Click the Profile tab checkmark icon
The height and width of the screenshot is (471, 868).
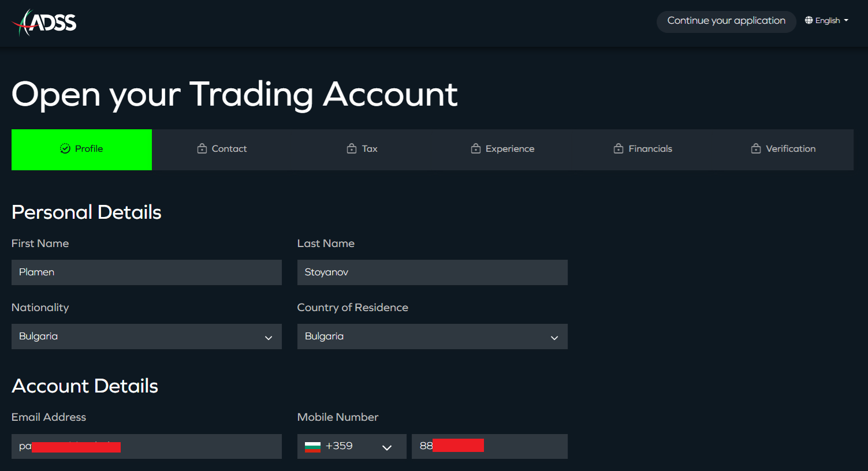coord(65,149)
